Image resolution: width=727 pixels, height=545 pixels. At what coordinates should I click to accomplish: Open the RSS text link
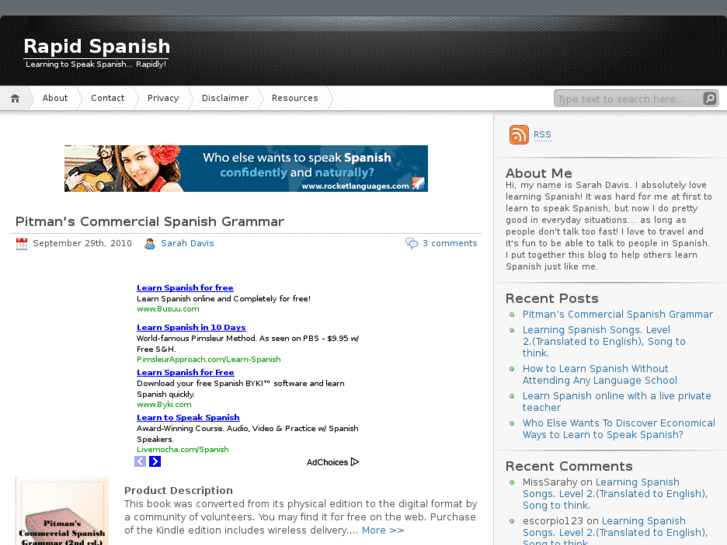[x=542, y=135]
